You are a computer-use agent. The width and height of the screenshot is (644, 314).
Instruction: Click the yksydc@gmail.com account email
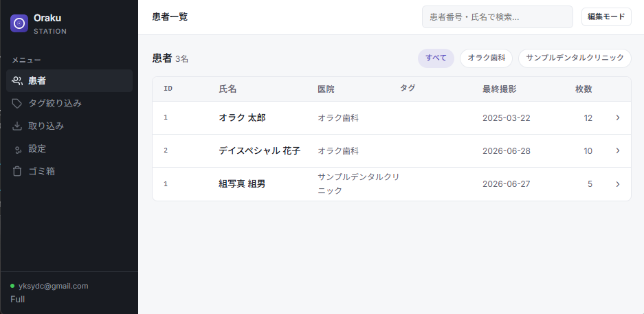pyautogui.click(x=54, y=286)
